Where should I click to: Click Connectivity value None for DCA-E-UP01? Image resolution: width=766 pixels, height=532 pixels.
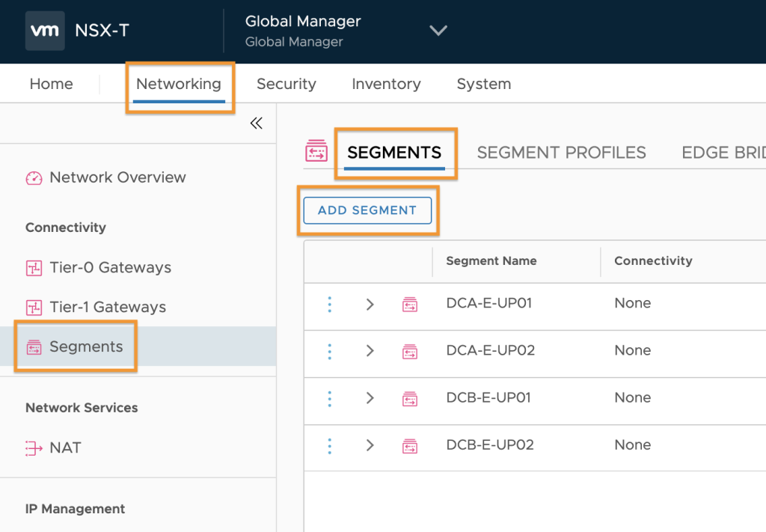pyautogui.click(x=633, y=303)
